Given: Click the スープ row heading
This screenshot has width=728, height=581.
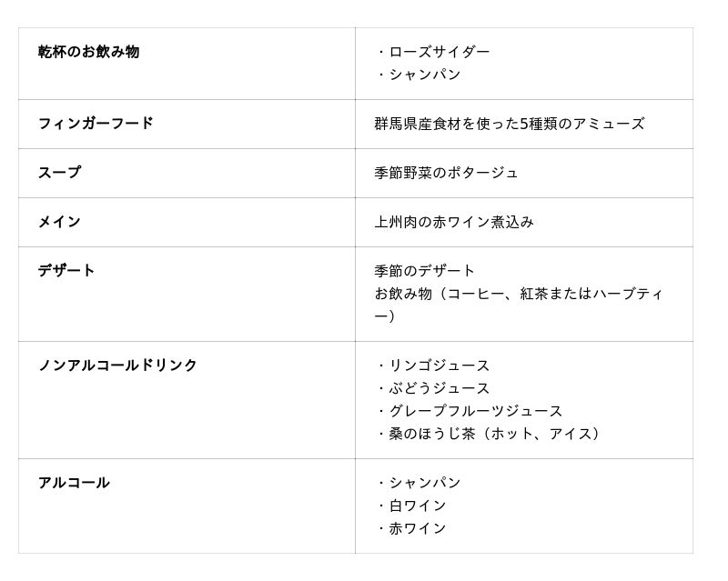Looking at the screenshot, I should [x=59, y=172].
